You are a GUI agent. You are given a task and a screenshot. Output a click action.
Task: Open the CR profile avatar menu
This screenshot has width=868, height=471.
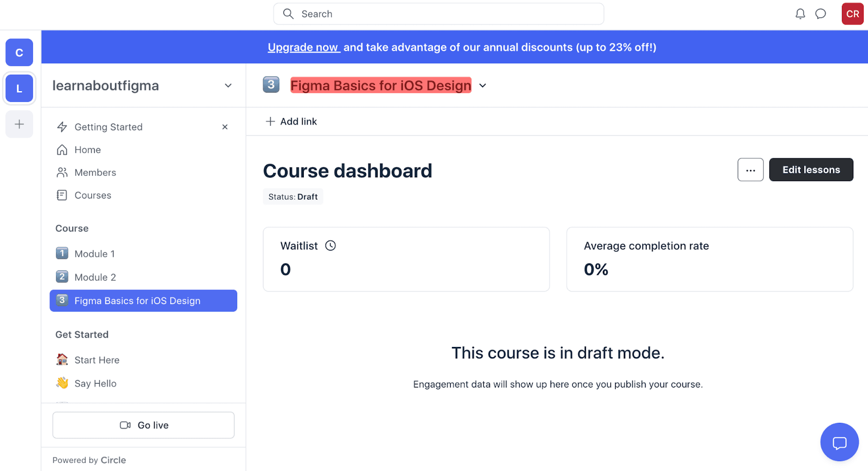coord(852,14)
